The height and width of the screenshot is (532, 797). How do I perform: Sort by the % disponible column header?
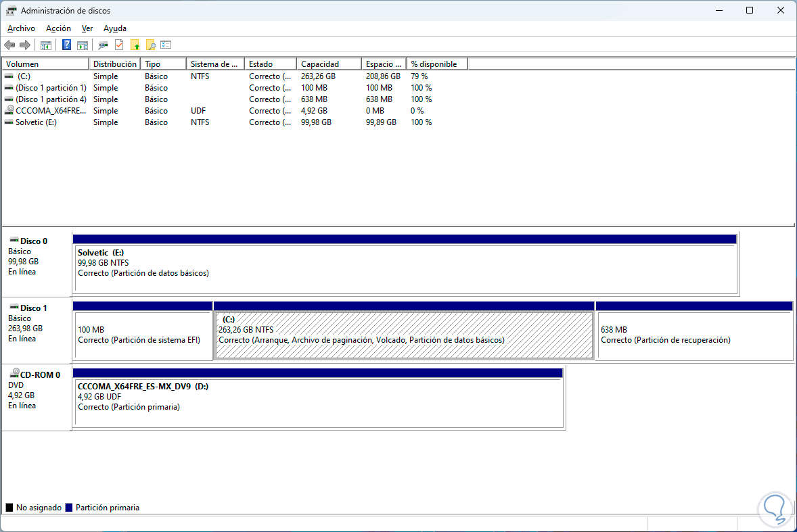(437, 64)
